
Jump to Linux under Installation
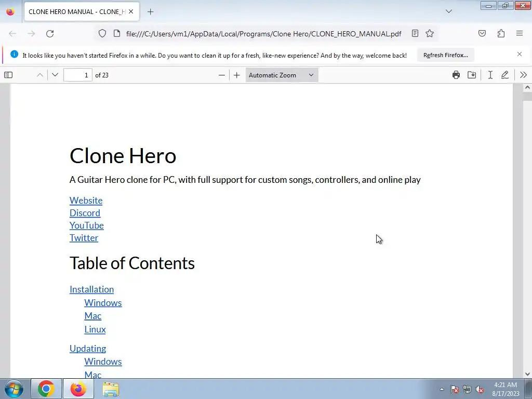95,329
